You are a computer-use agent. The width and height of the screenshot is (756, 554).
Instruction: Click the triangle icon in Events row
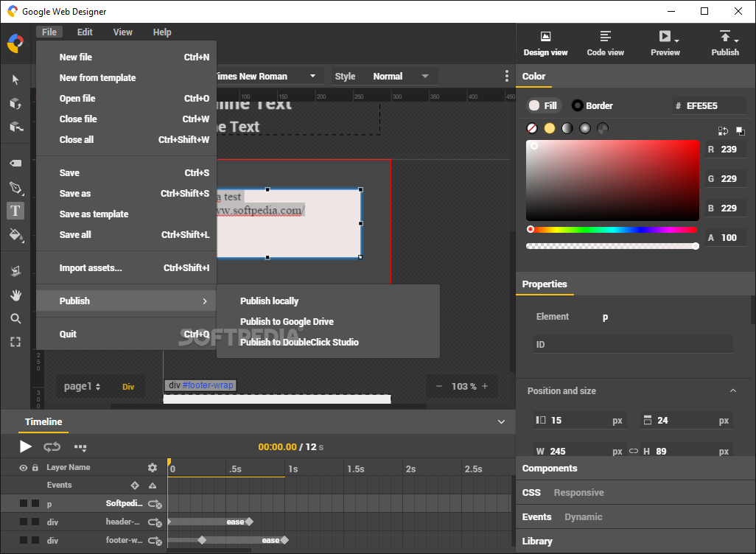[153, 485]
